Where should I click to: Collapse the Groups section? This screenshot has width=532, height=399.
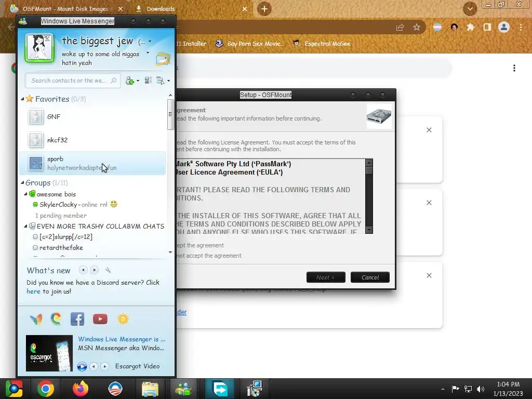click(22, 182)
